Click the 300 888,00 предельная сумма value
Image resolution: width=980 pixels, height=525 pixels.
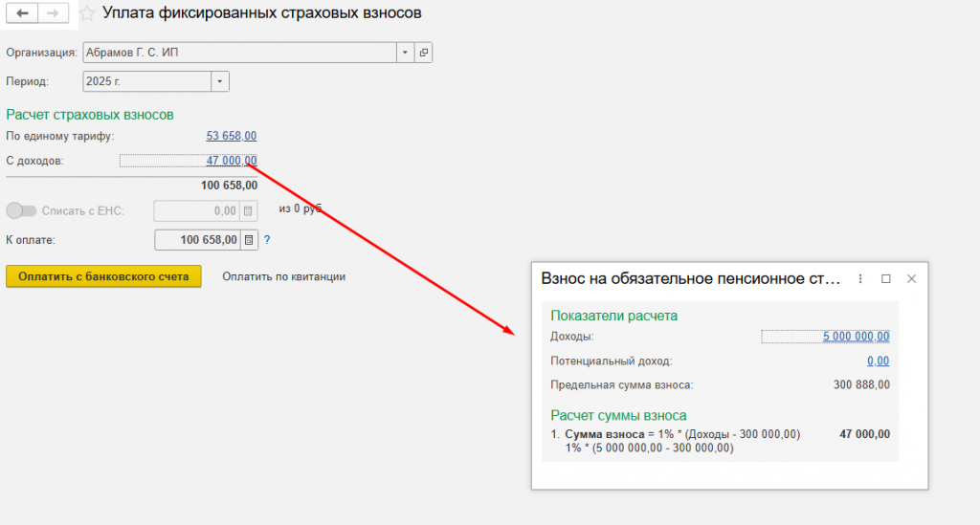[x=861, y=384]
